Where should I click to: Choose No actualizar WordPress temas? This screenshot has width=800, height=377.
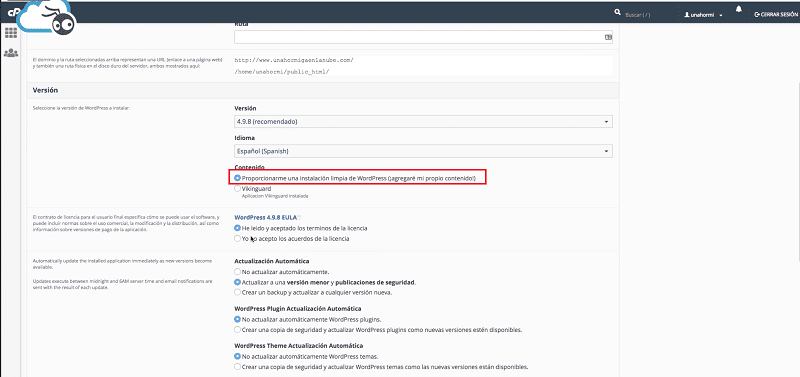pos(238,357)
